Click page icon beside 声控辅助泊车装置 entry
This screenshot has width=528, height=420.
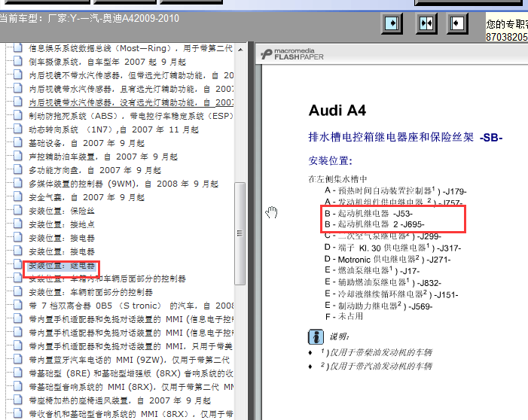(18, 156)
